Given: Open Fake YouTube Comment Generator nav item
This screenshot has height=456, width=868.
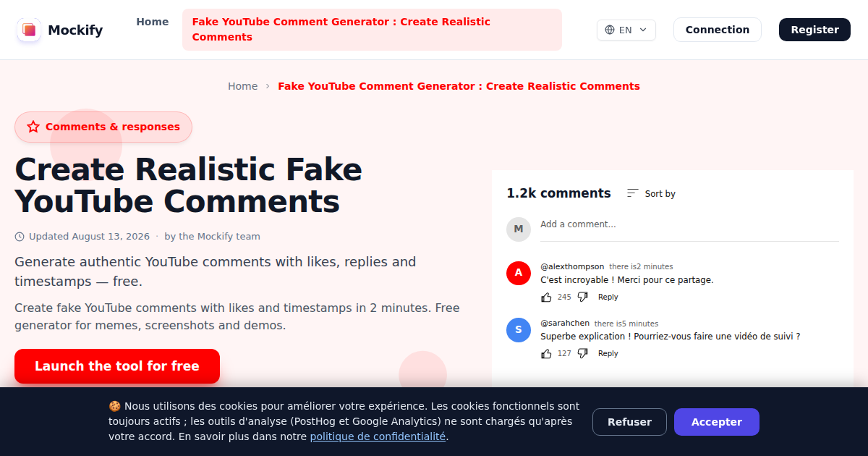Looking at the screenshot, I should point(372,30).
